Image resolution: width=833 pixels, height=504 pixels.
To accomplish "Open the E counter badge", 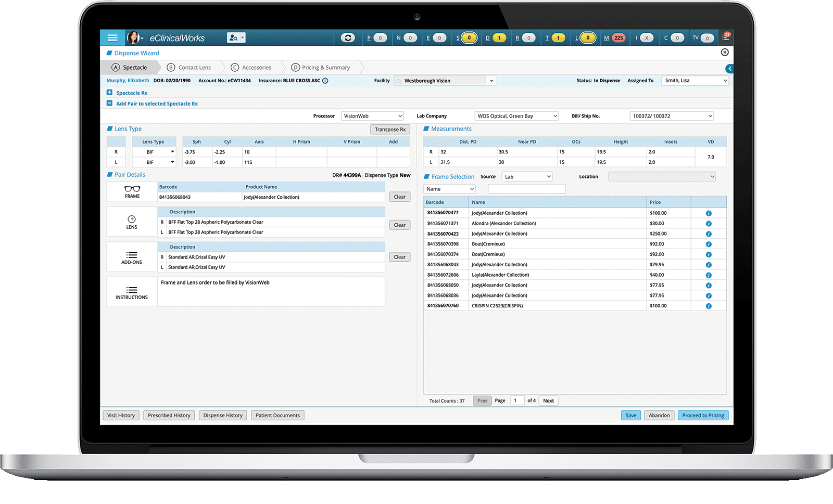I will [x=439, y=38].
